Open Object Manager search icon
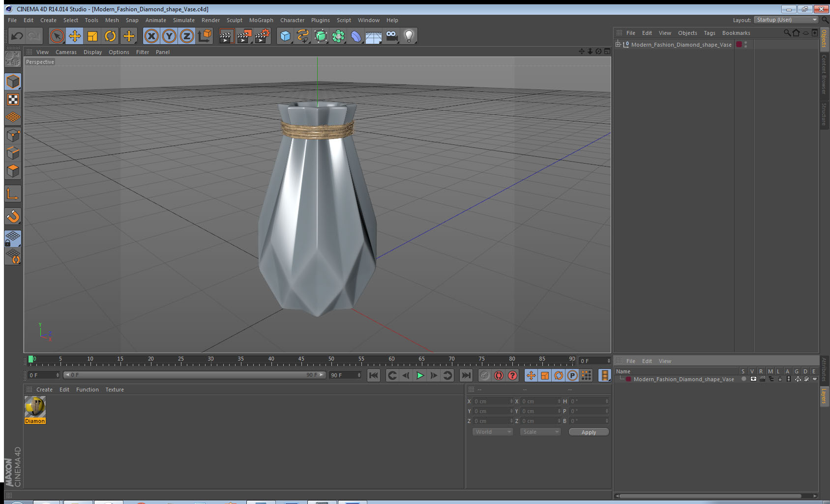This screenshot has width=830, height=504. click(787, 33)
